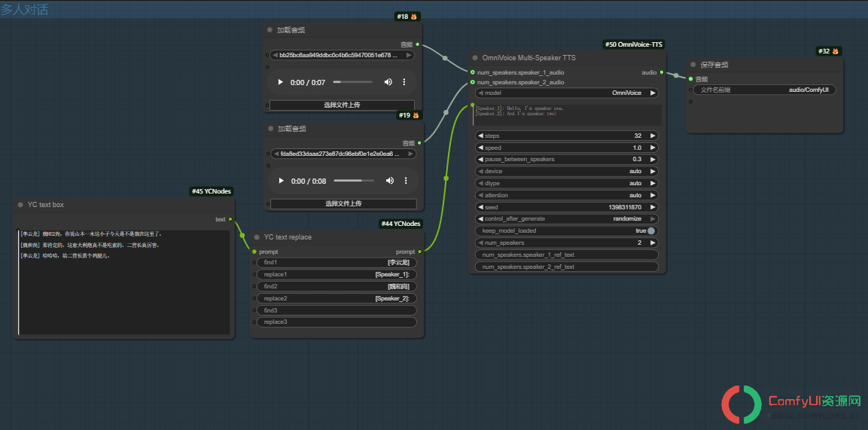Image resolution: width=868 pixels, height=430 pixels.
Task: Select next audio file for bb25bc6aa949 field
Action: [x=409, y=55]
